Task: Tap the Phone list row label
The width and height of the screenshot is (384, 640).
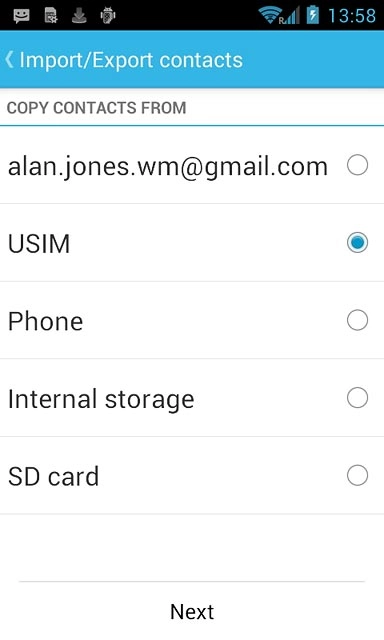Action: pos(45,321)
